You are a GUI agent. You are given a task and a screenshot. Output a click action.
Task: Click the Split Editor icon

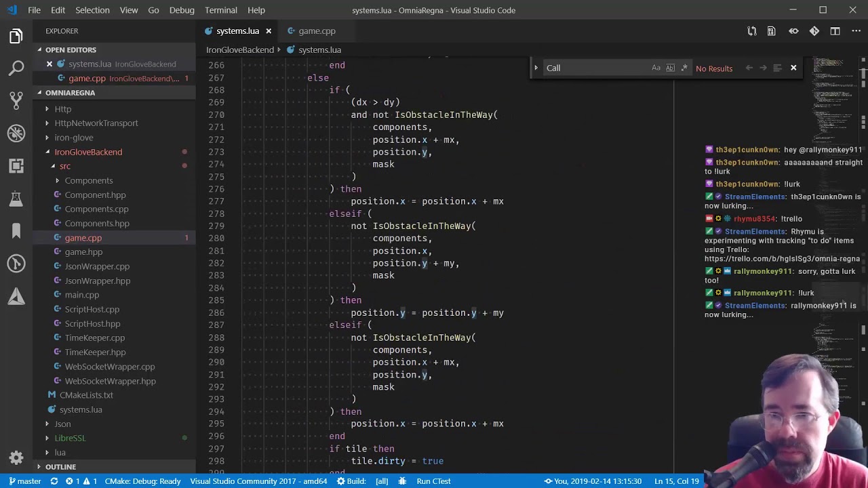tap(835, 30)
